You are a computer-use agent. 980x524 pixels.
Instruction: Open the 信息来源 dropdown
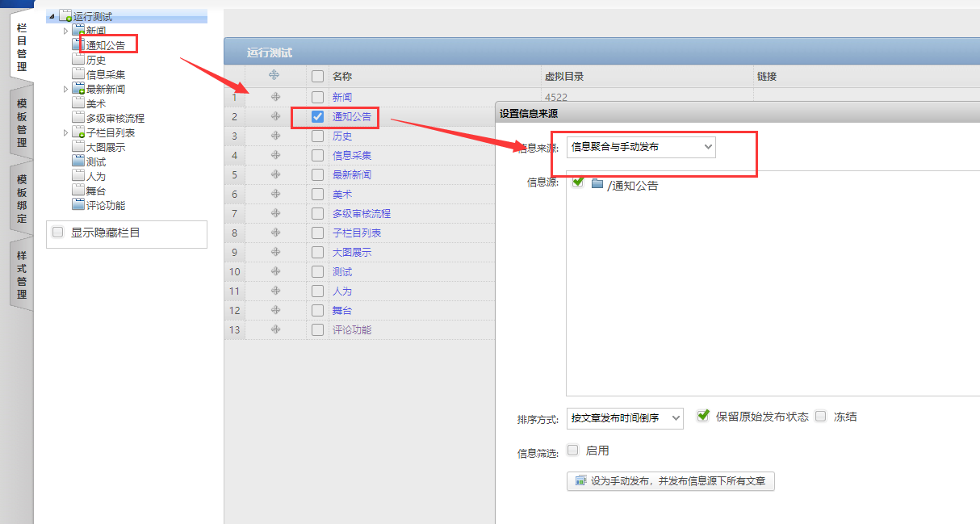coord(641,147)
